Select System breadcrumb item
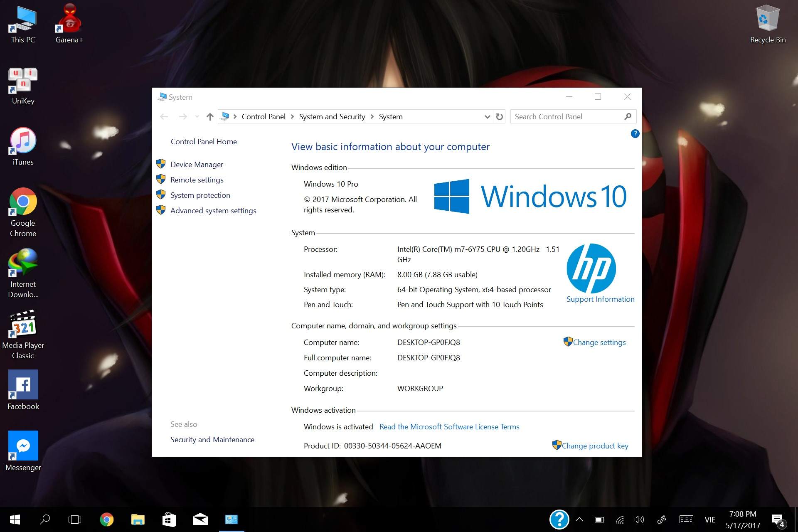Screen dimensions: 798x532 coord(391,117)
